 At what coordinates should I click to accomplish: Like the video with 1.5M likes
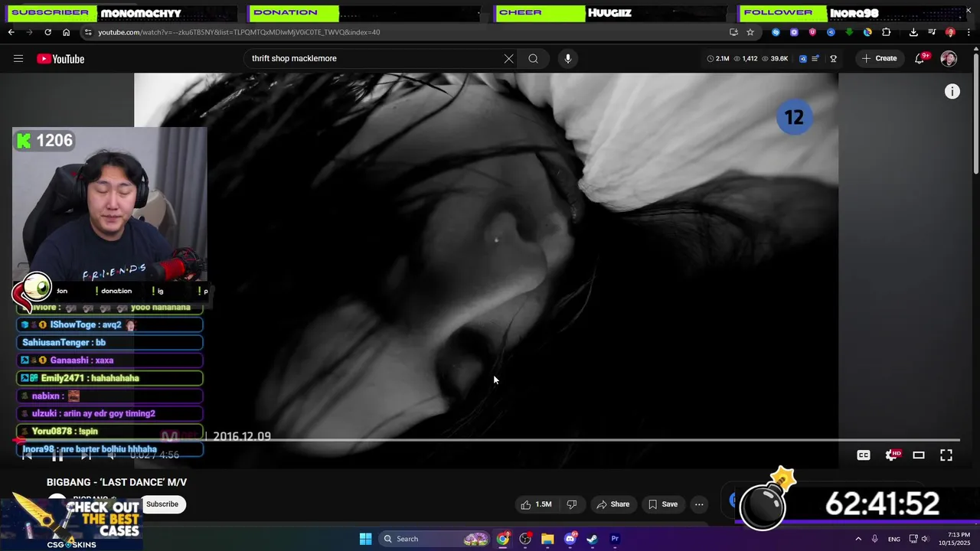point(536,504)
